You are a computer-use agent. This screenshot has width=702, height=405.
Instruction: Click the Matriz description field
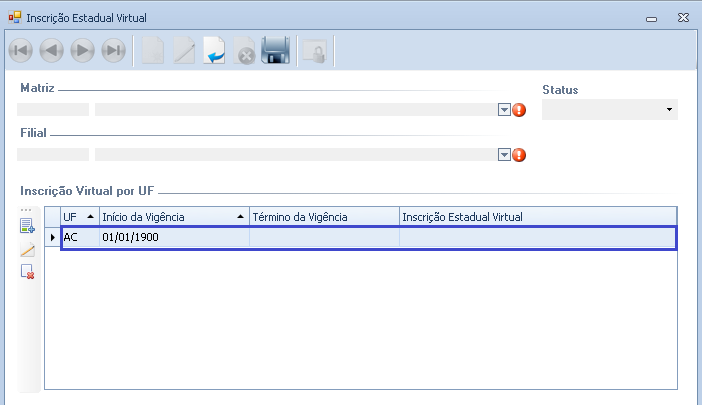click(296, 110)
